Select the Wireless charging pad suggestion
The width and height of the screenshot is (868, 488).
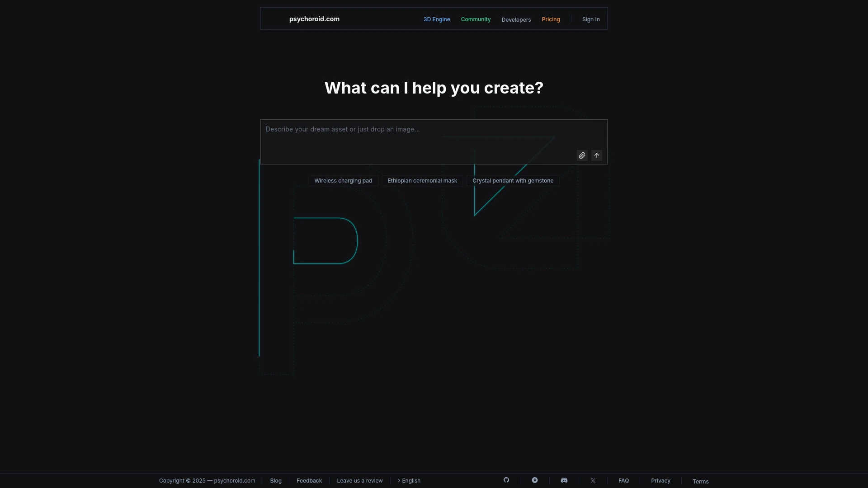pyautogui.click(x=343, y=180)
